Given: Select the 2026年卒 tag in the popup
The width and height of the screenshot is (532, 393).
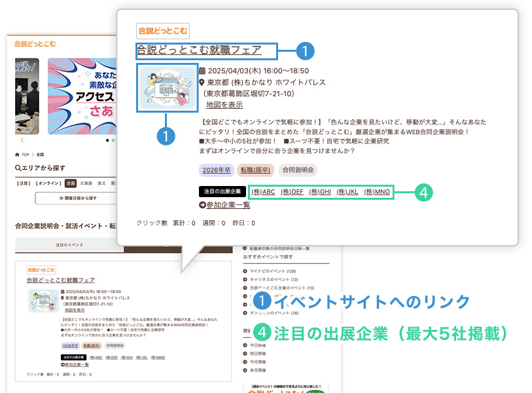Looking at the screenshot, I should [215, 170].
